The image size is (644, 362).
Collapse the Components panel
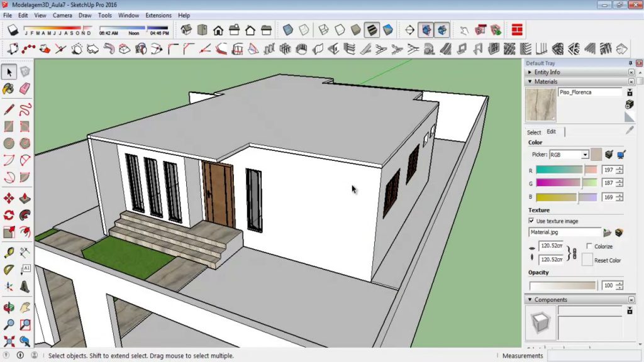tap(530, 300)
